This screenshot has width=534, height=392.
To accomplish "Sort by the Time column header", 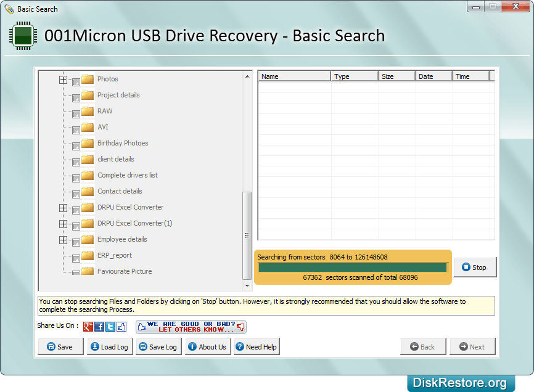I will [470, 76].
